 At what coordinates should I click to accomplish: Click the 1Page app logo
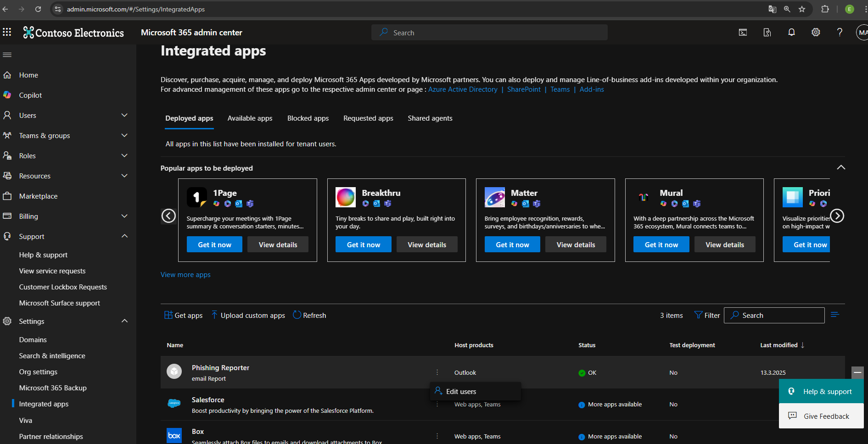coord(196,197)
